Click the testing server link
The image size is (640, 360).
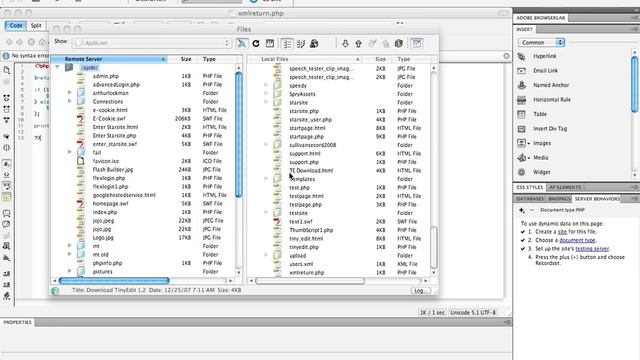coord(592,249)
